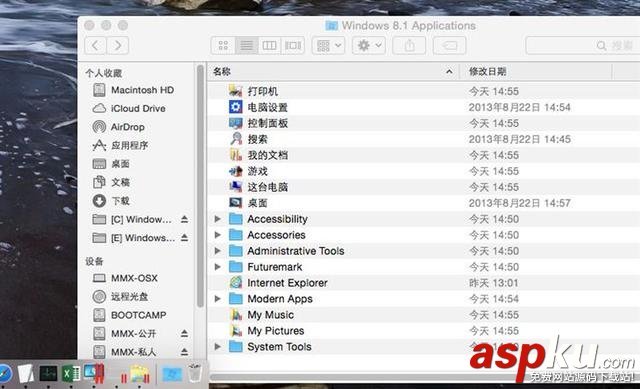Open Activity Monitor from the Dock

[48, 373]
